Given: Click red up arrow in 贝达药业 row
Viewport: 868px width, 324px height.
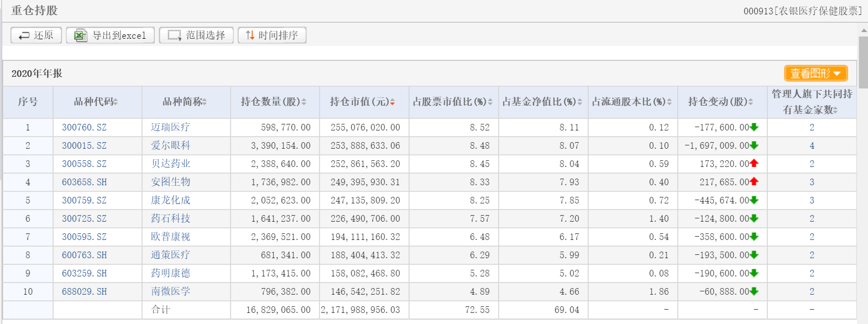Looking at the screenshot, I should point(754,164).
